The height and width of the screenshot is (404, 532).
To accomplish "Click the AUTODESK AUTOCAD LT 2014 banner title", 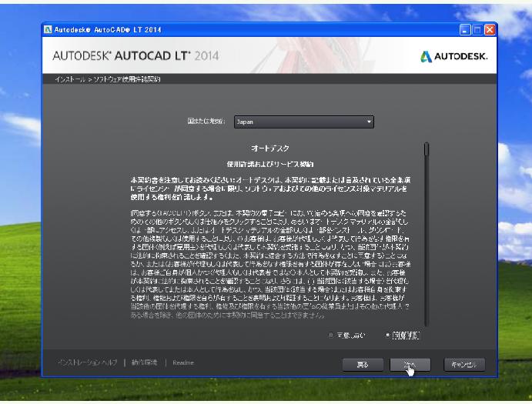I will [136, 55].
